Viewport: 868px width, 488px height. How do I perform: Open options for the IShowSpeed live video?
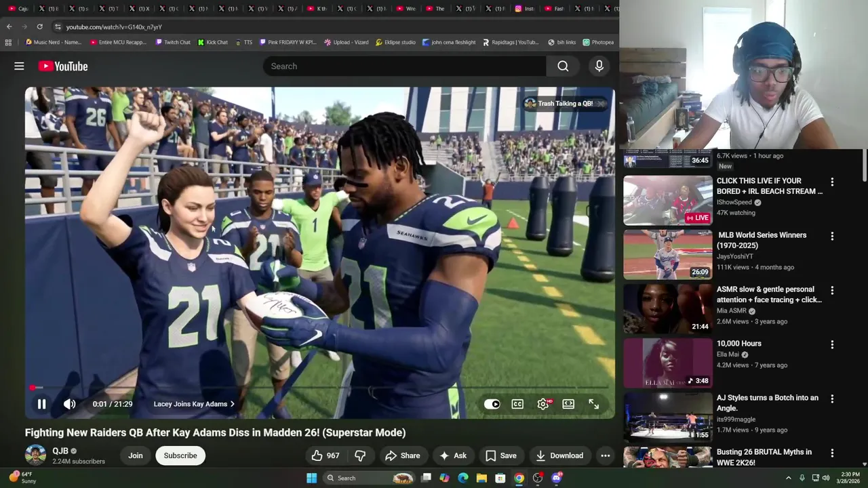coord(832,182)
